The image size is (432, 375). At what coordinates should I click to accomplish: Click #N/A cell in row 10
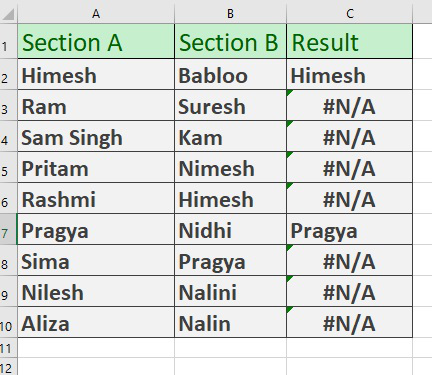point(349,322)
